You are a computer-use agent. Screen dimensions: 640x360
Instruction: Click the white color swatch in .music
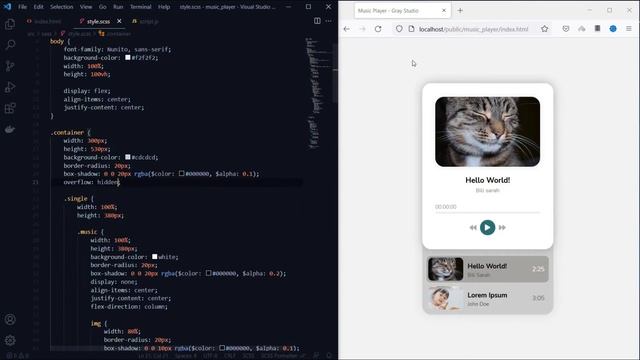pos(155,257)
